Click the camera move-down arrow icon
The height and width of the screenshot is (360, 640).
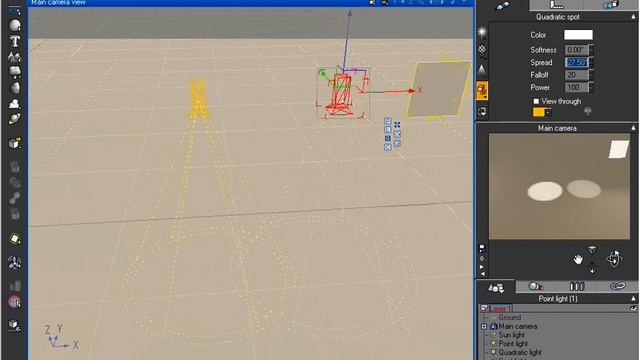pos(592,269)
